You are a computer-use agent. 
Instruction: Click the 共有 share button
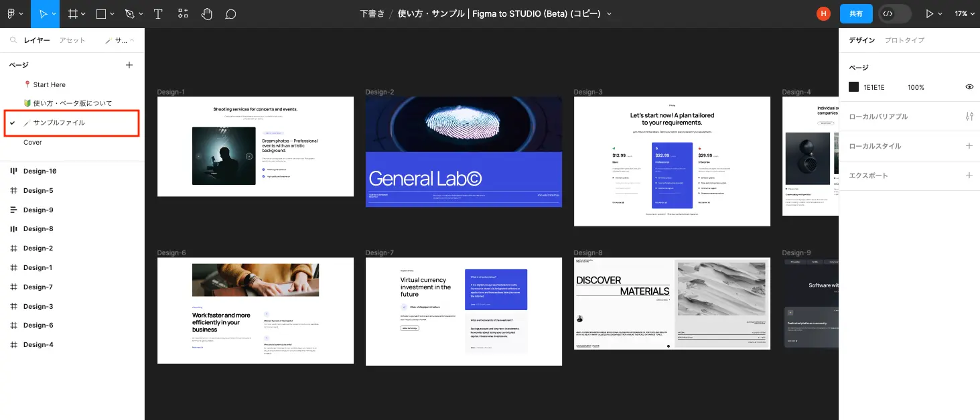coord(856,13)
